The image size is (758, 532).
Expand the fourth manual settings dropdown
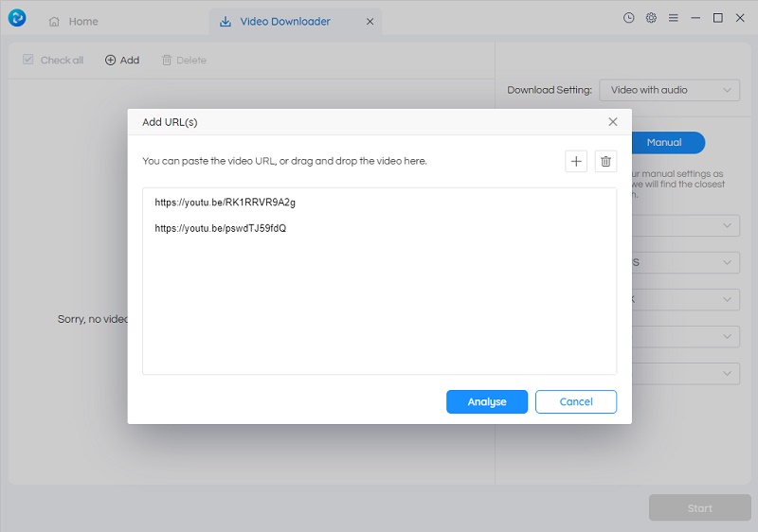685,336
